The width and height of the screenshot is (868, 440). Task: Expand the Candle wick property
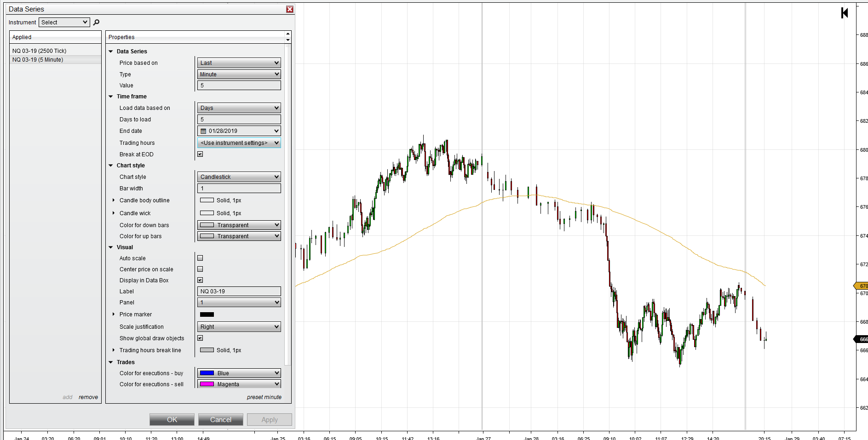pyautogui.click(x=114, y=213)
